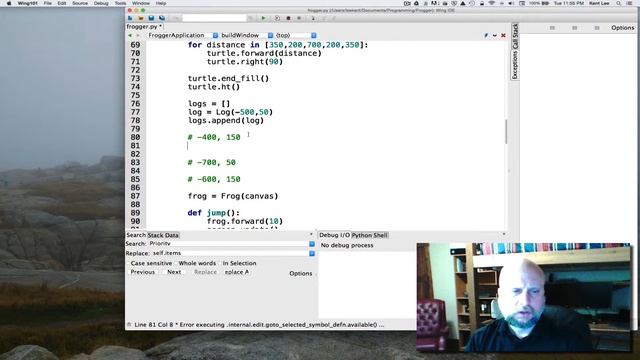Click 'No debug process' text
The height and width of the screenshot is (360, 640).
[347, 245]
